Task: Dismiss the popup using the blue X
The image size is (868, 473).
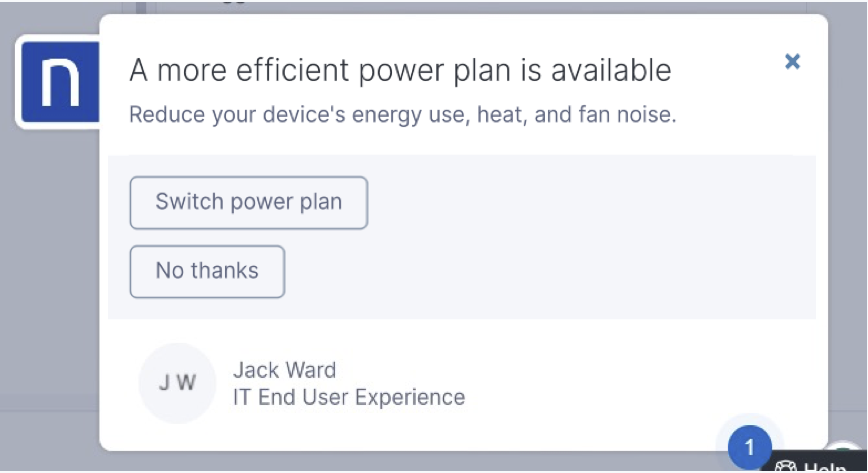Action: point(792,62)
